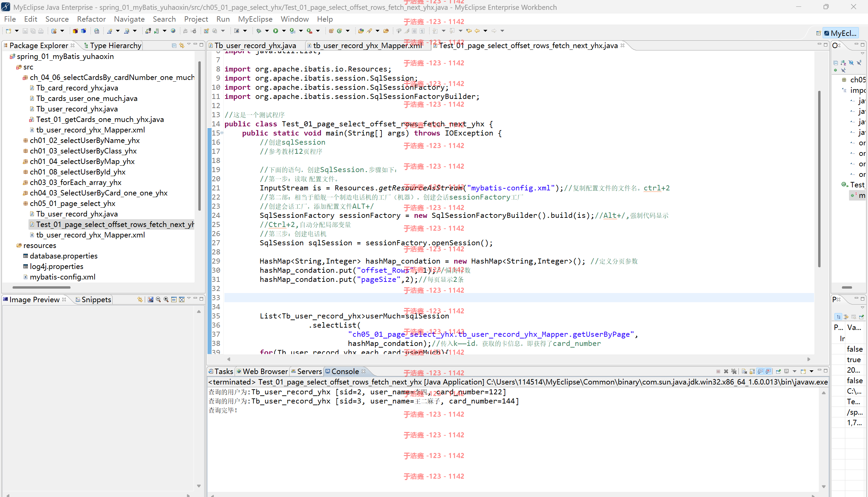
Task: Click Fit to window icon in Image Preview
Action: 182,299
